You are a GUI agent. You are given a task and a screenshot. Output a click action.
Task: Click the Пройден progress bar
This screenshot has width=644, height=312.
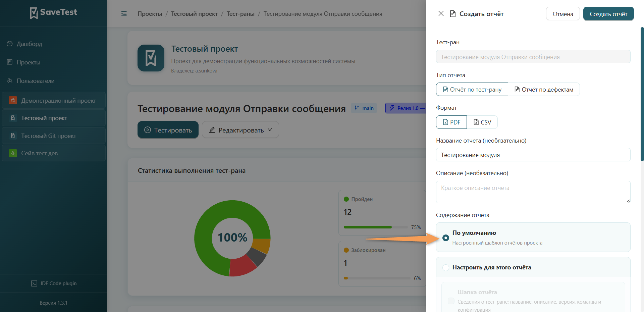(376, 227)
